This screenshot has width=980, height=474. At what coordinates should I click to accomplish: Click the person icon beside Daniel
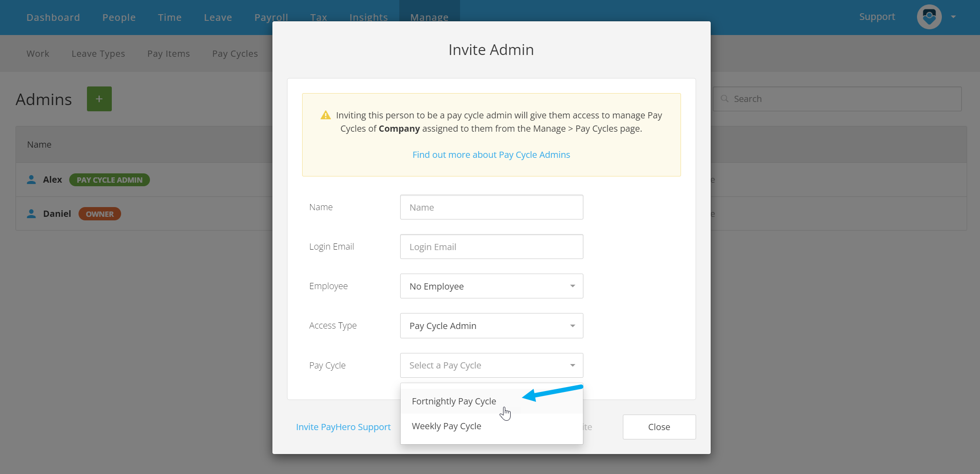click(31, 214)
